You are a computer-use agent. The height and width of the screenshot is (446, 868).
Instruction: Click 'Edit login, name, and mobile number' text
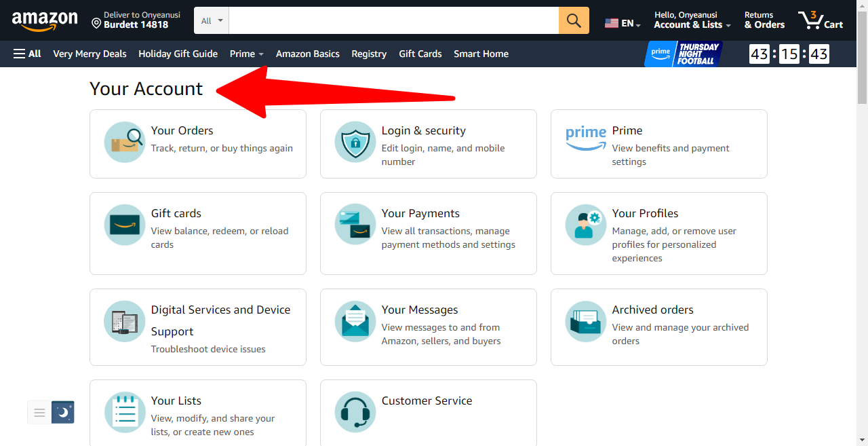443,155
